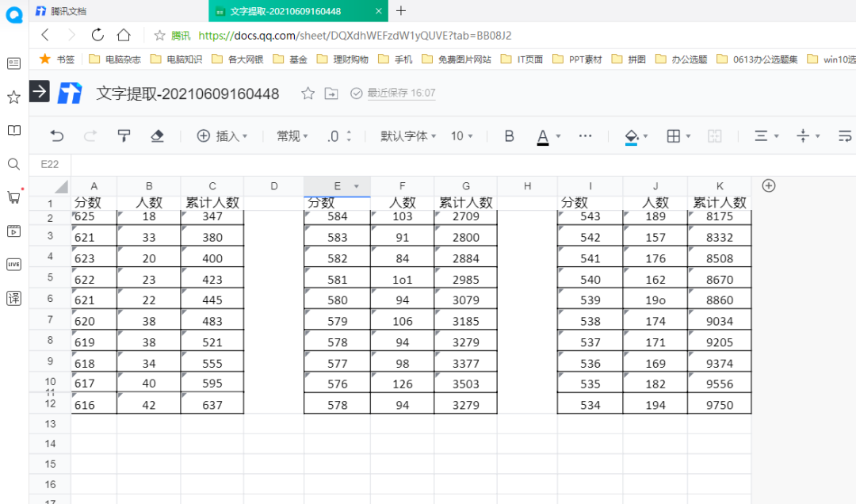
Task: Open the 插入 insert dropdown
Action: pos(222,136)
